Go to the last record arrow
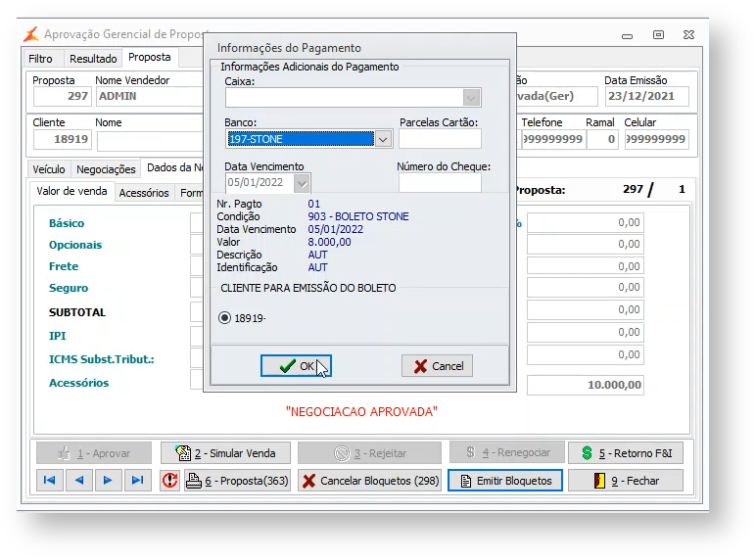The width and height of the screenshot is (756, 560). point(137,480)
